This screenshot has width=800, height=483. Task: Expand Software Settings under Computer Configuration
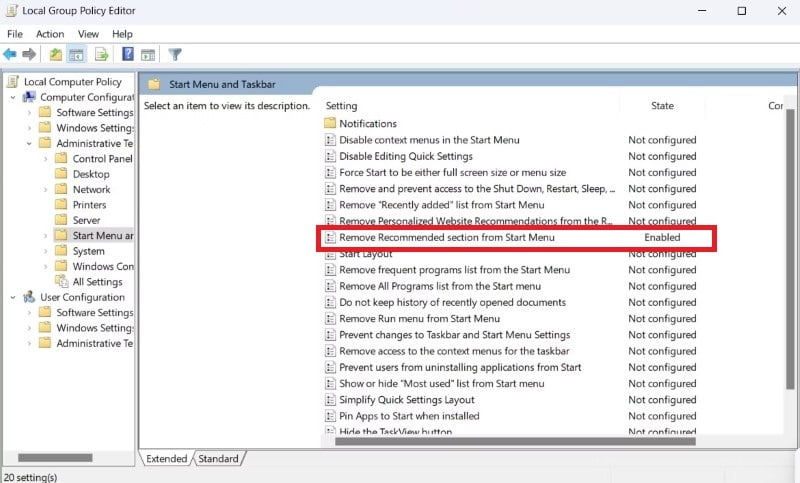coord(29,112)
